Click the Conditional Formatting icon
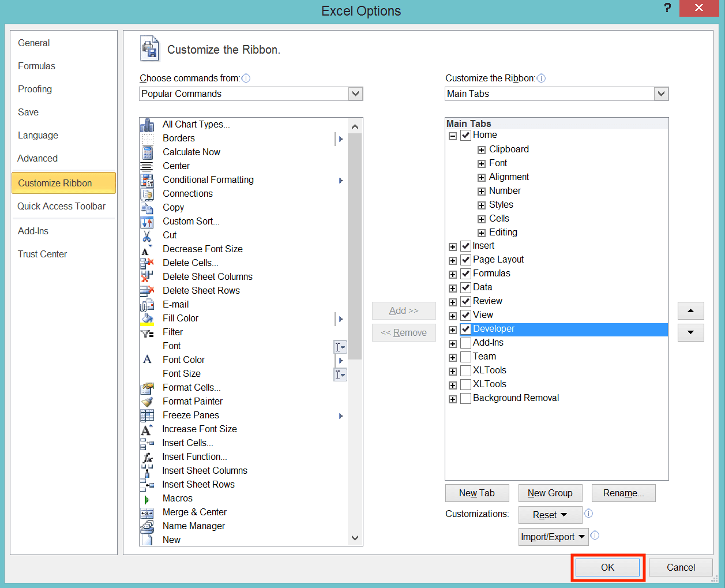The height and width of the screenshot is (588, 725). point(147,180)
